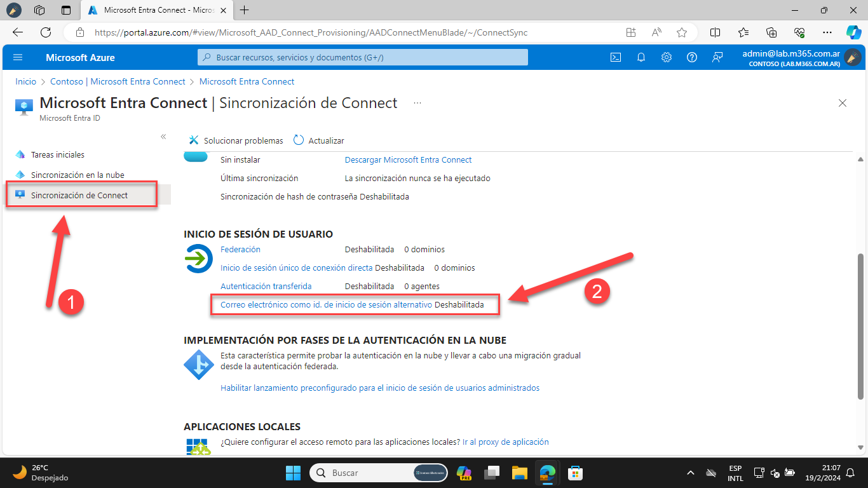868x488 pixels.
Task: Open the Edge Favorites list
Action: (743, 32)
